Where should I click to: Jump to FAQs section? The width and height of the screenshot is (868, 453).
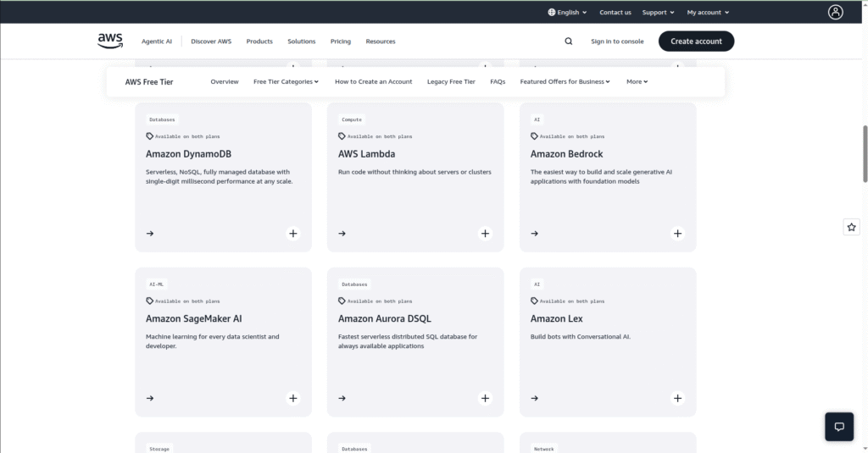point(498,81)
